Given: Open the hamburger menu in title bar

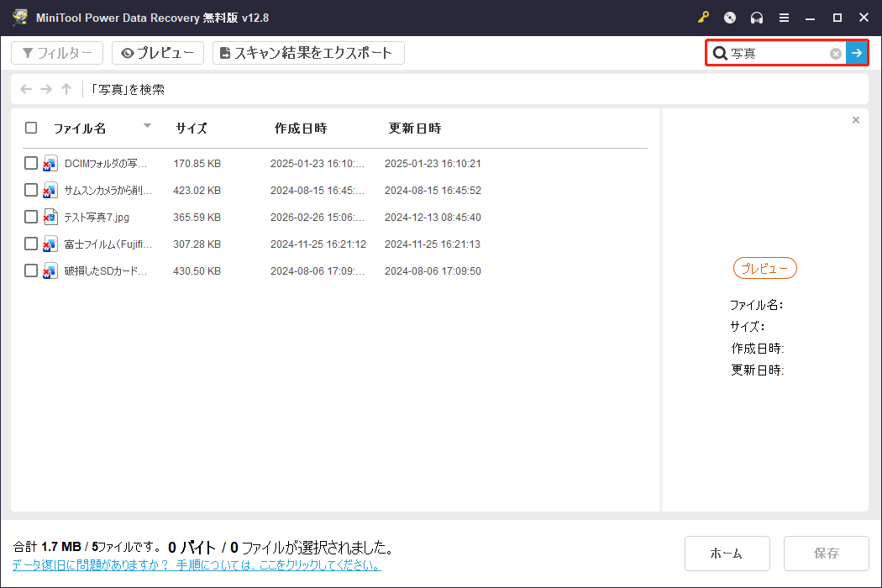Looking at the screenshot, I should pyautogui.click(x=785, y=17).
